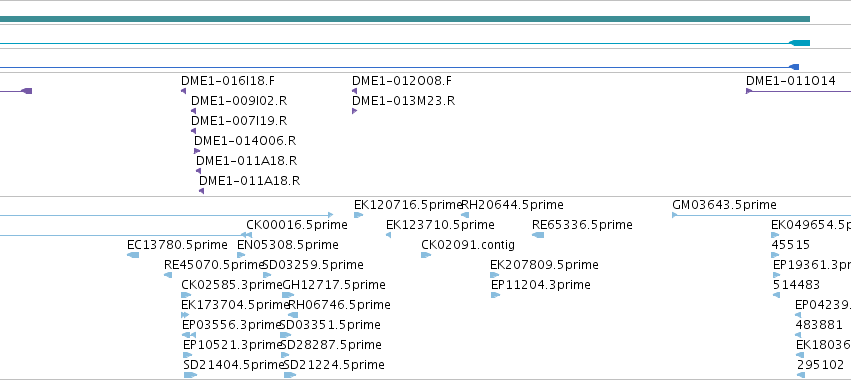Click the purple arrowhead at far left
Image resolution: width=851 pixels, height=380 pixels.
click(x=27, y=91)
